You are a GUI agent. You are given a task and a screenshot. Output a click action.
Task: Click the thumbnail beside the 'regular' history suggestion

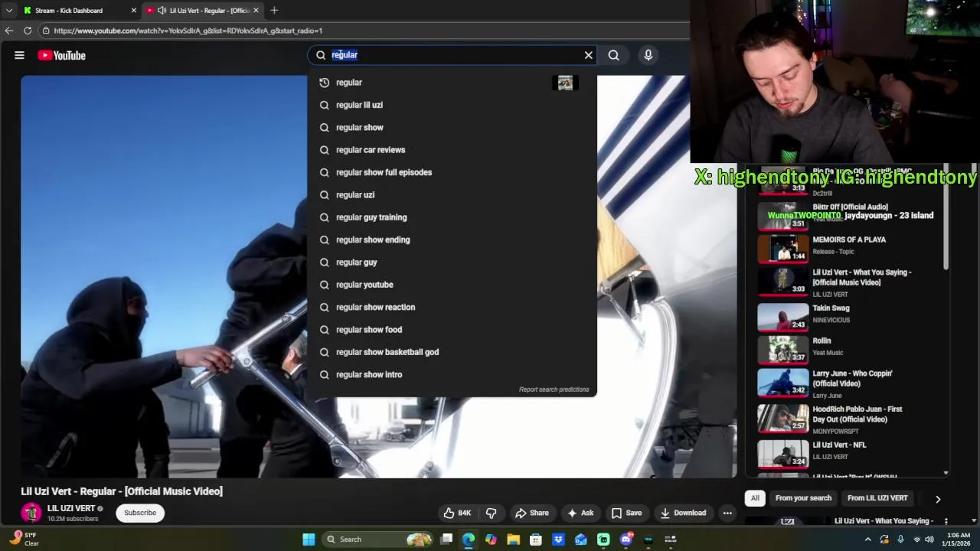pyautogui.click(x=565, y=83)
